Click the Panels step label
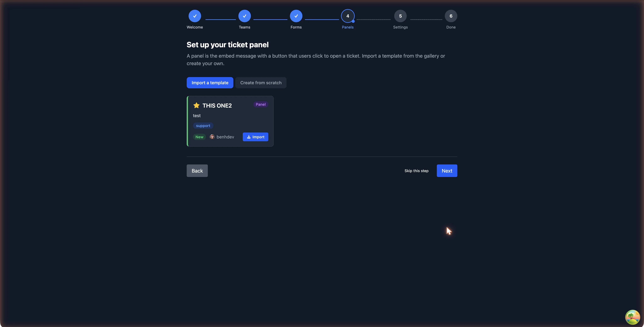This screenshot has width=644, height=327. (x=348, y=27)
